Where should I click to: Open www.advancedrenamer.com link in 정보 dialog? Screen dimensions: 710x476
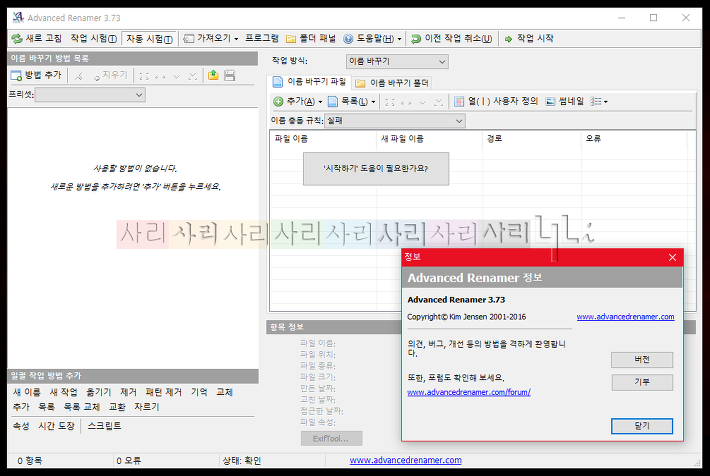pyautogui.click(x=625, y=317)
